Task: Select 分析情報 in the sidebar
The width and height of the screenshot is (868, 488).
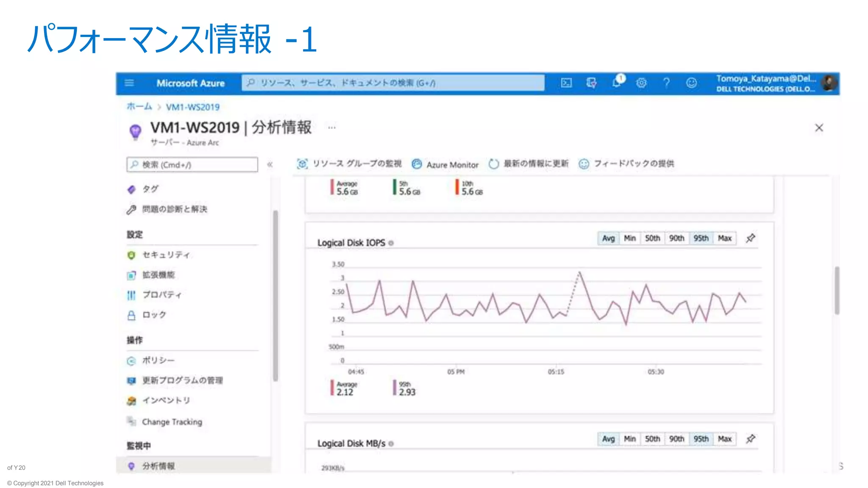Action: point(193,466)
